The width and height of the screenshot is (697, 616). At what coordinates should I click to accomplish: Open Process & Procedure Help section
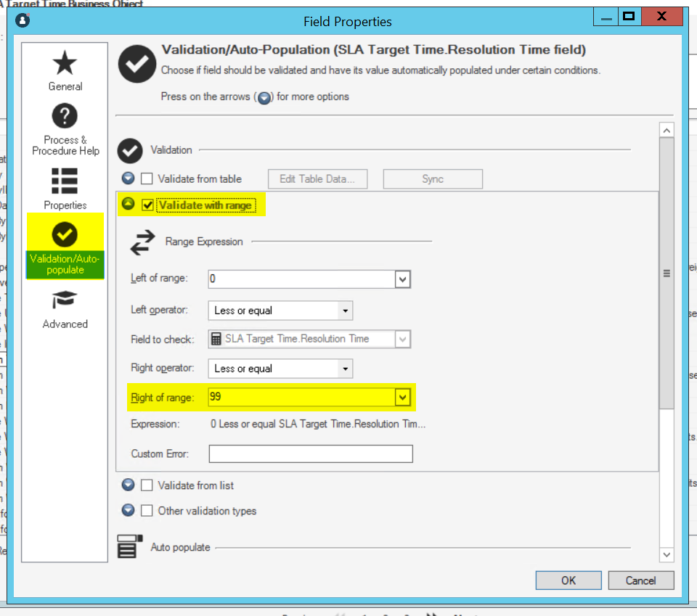65,116
